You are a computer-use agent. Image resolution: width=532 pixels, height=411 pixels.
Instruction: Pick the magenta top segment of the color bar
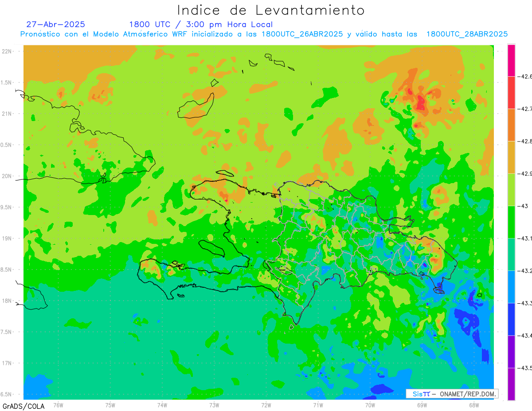[511, 60]
